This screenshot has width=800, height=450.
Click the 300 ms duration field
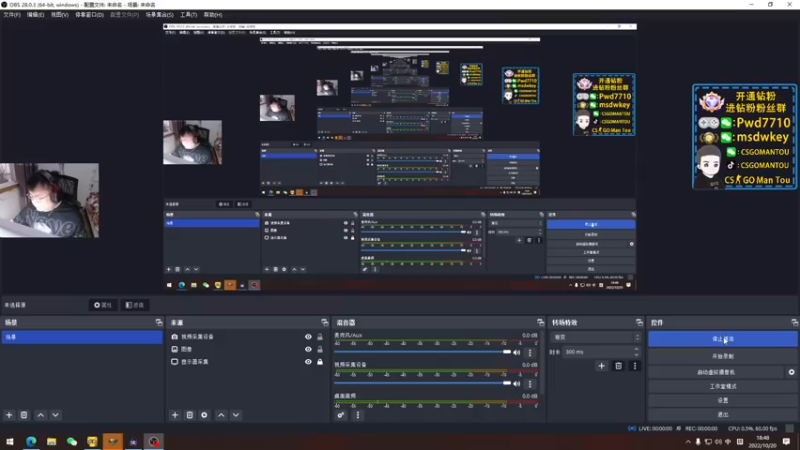click(x=598, y=352)
